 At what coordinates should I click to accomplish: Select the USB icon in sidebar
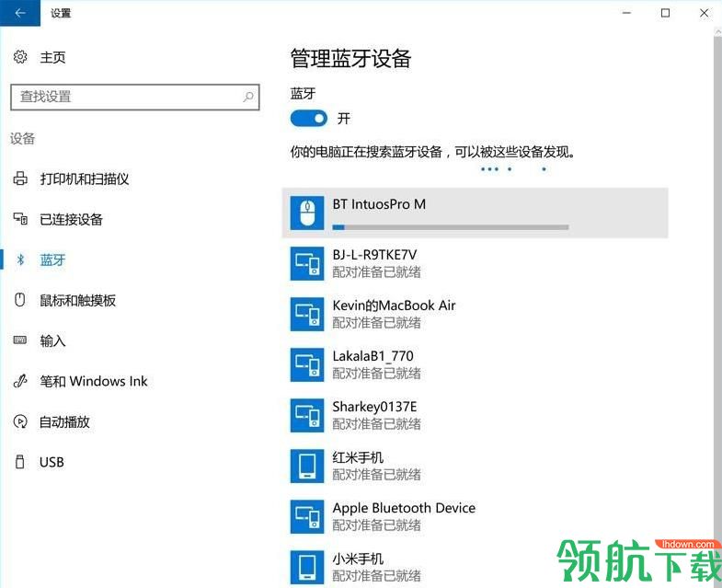coord(20,462)
